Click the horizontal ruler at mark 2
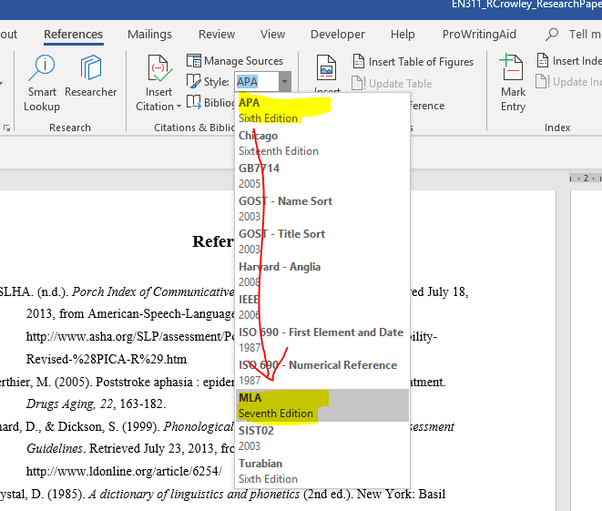The width and height of the screenshot is (602, 511). [x=585, y=178]
